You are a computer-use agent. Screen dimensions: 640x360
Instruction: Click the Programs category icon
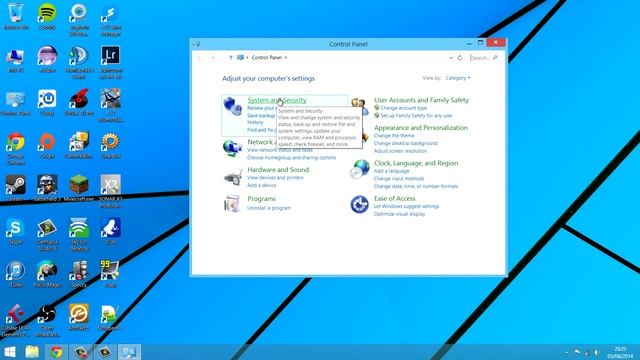(232, 203)
